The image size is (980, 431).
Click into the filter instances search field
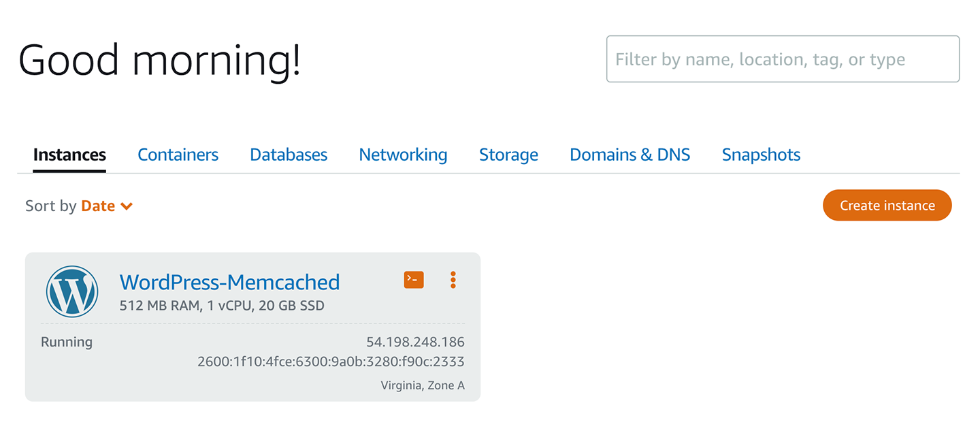click(783, 59)
